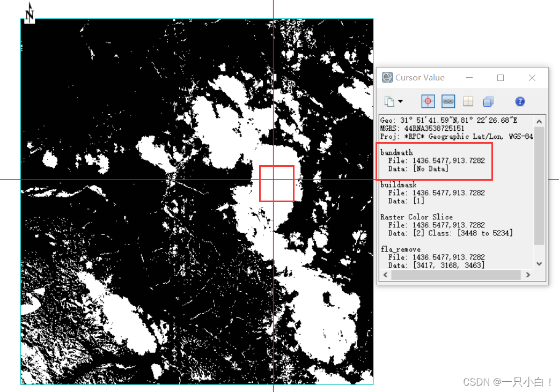Click the north arrow on the image
This screenshot has height=392, width=559.
(30, 13)
